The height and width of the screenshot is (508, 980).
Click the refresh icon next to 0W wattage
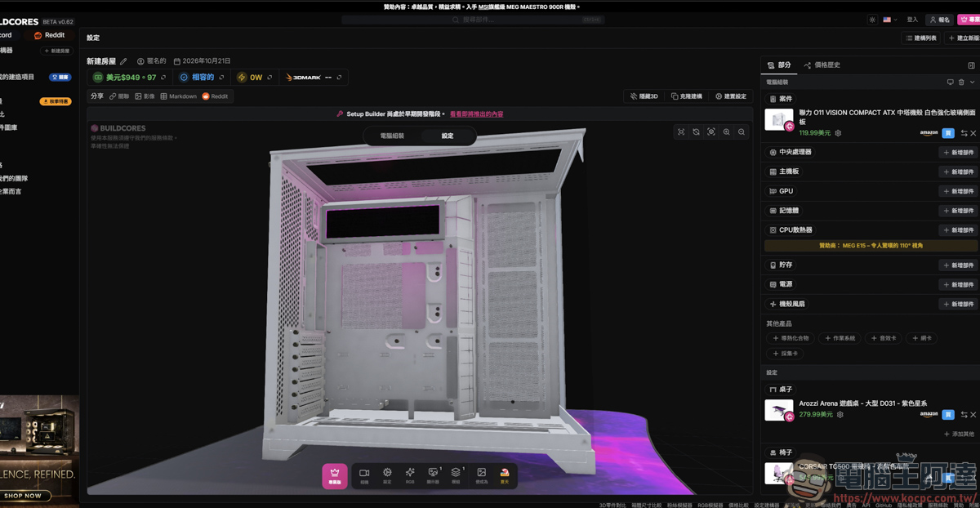pyautogui.click(x=269, y=78)
